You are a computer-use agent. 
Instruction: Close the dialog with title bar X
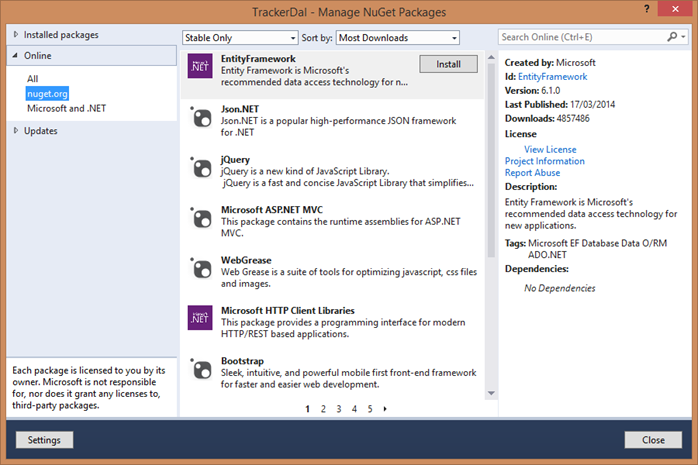(x=675, y=9)
